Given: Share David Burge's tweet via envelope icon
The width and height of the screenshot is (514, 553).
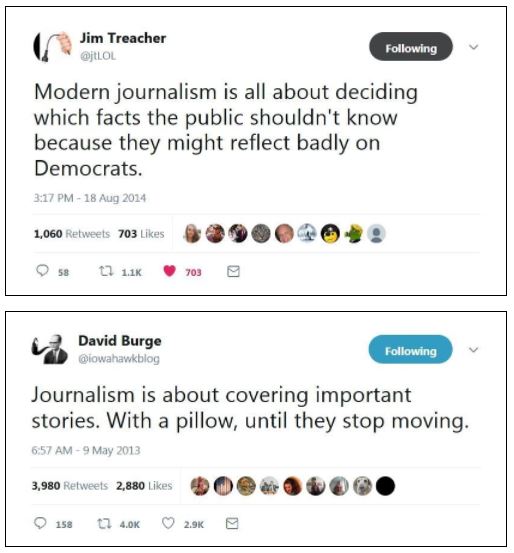Looking at the screenshot, I should pyautogui.click(x=232, y=523).
